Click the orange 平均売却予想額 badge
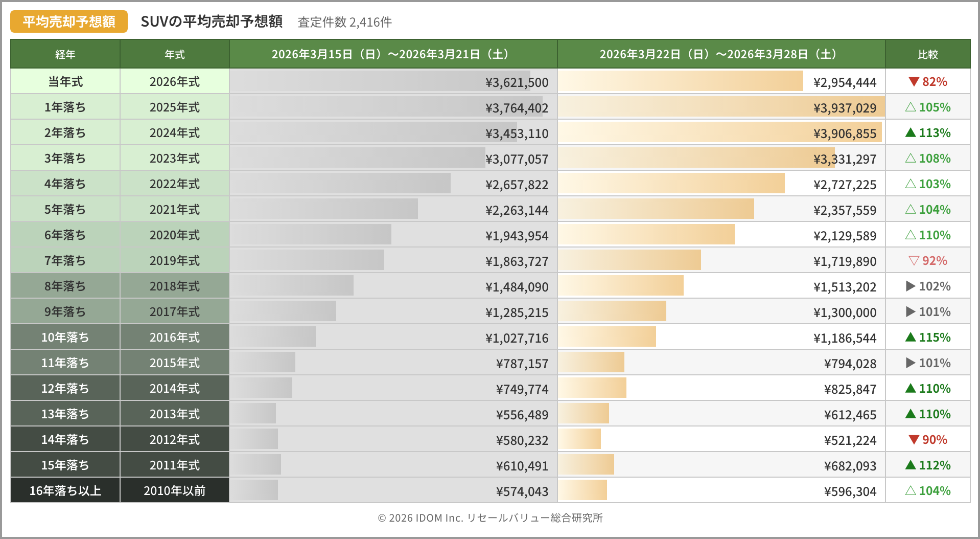Viewport: 980px width, 539px height. point(69,21)
